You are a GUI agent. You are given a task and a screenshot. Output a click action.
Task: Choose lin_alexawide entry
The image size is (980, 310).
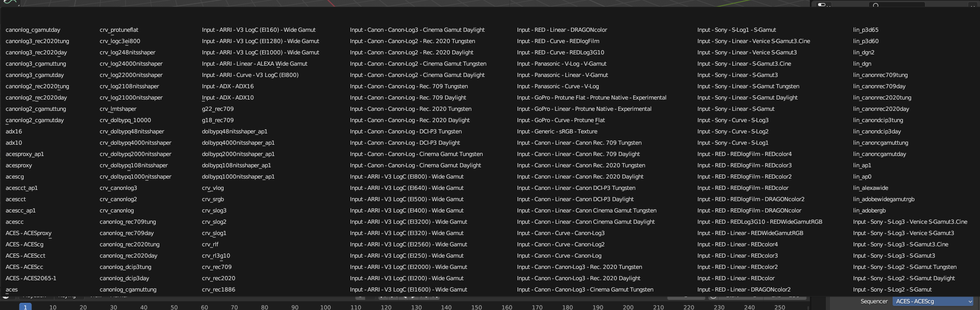click(x=871, y=188)
